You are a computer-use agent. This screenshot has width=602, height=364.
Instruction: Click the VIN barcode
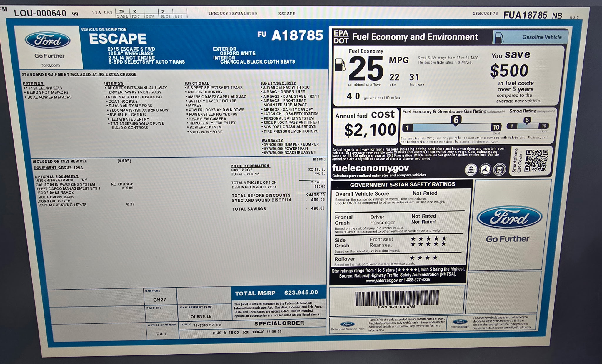tap(396, 298)
